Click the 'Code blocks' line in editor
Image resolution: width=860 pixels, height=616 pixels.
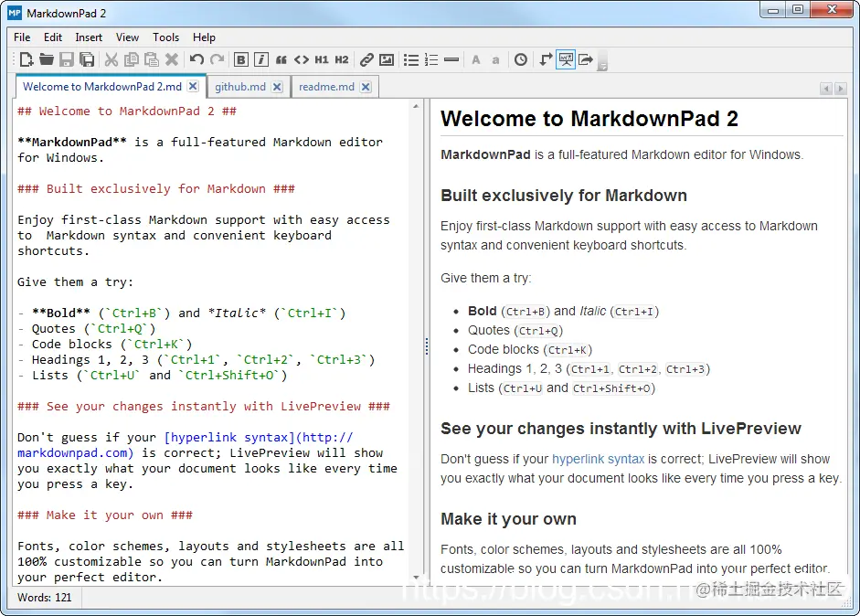pos(105,344)
